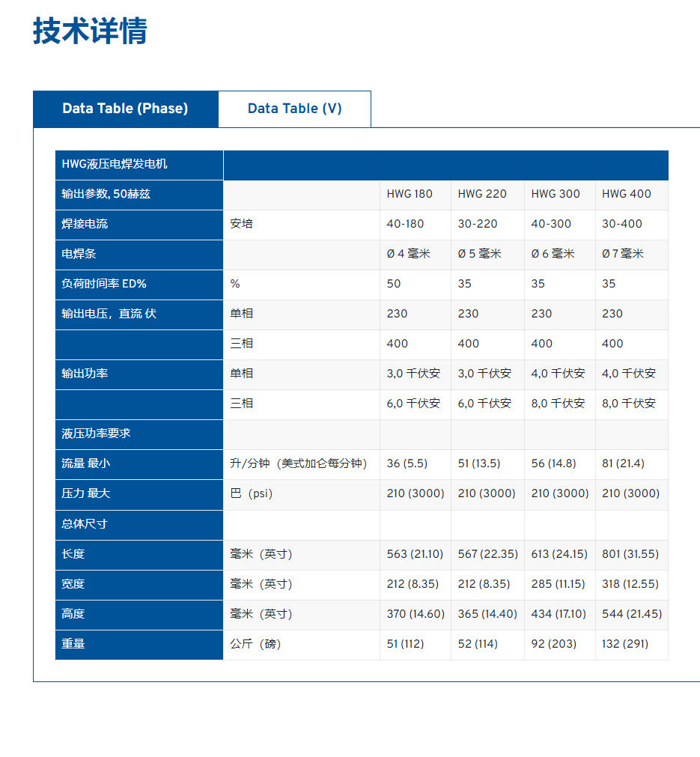Viewport: 700px width, 757px height.
Task: Select the HWG液压电焊发电机 table header
Action: point(115,164)
